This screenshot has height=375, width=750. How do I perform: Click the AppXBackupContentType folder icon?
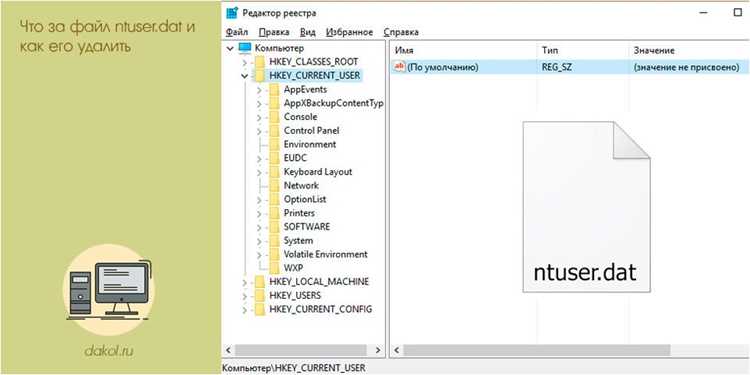(x=274, y=103)
